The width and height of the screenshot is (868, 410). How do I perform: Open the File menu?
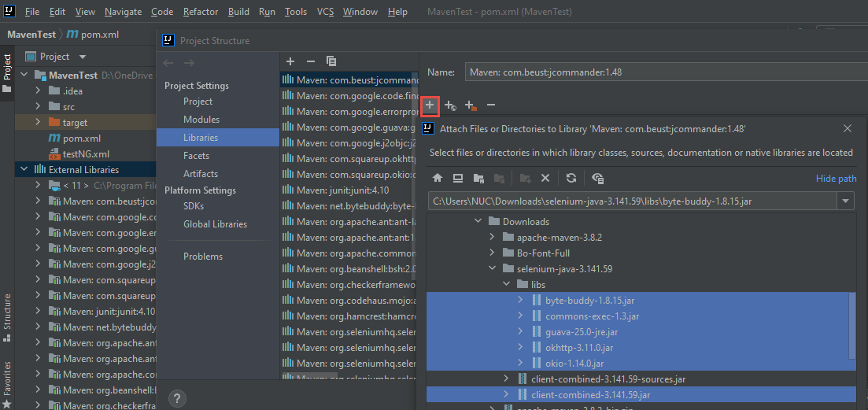(32, 12)
